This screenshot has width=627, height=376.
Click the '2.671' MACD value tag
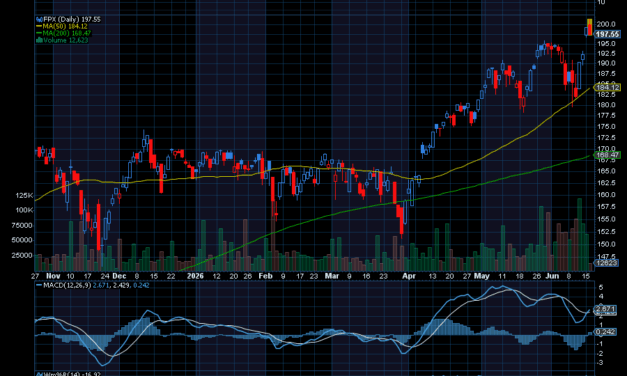(x=605, y=309)
